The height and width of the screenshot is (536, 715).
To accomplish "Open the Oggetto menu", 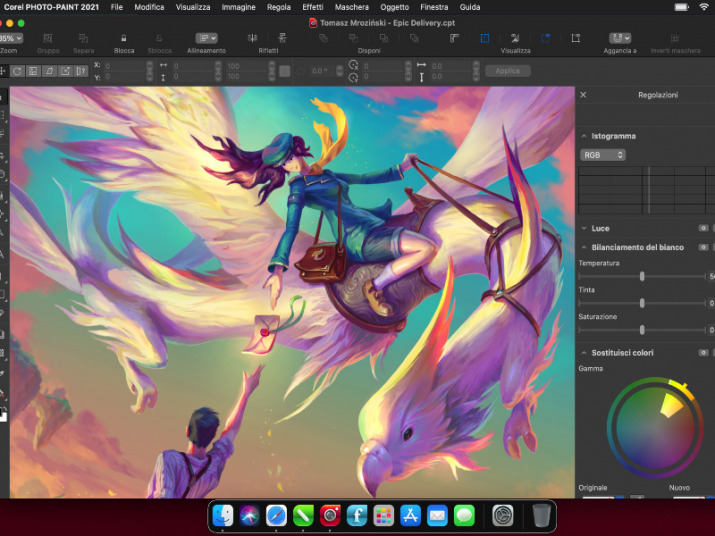I will [x=394, y=7].
